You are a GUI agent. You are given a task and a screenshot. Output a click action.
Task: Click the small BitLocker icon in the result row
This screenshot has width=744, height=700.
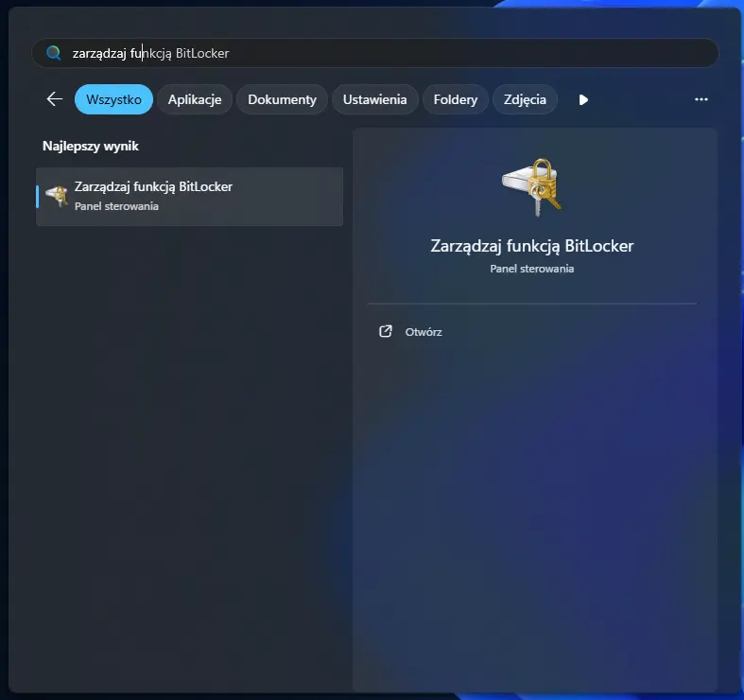coord(57,196)
